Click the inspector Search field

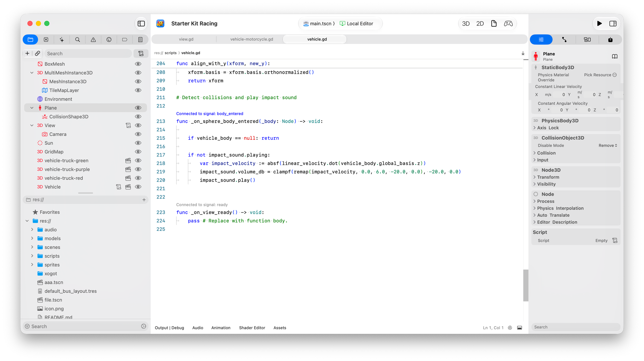click(575, 327)
